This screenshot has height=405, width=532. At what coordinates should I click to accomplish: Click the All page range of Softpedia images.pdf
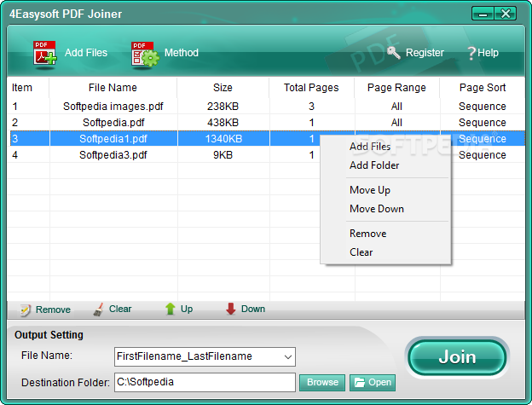[396, 107]
